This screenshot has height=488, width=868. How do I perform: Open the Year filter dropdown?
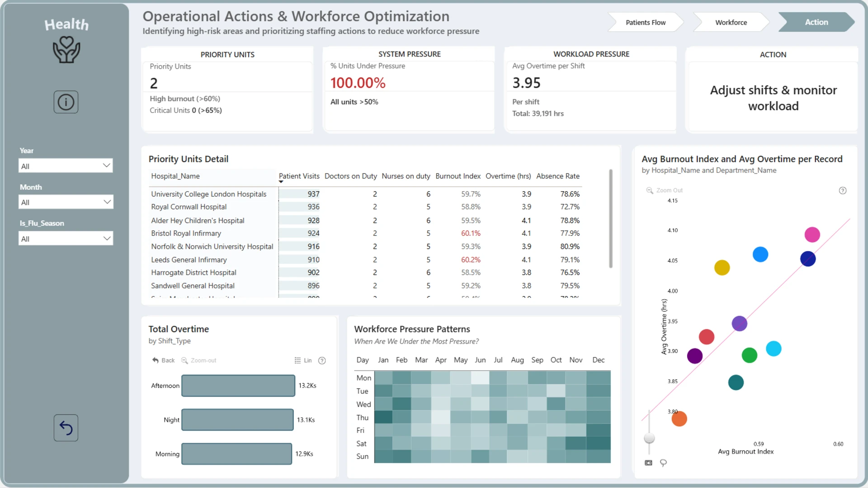(66, 166)
